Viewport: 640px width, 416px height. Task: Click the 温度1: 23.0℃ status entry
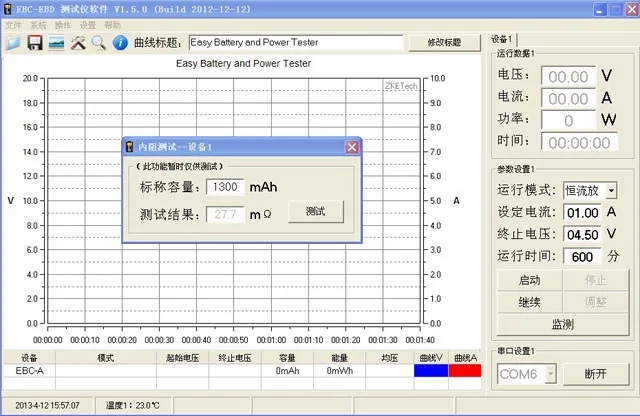(133, 405)
